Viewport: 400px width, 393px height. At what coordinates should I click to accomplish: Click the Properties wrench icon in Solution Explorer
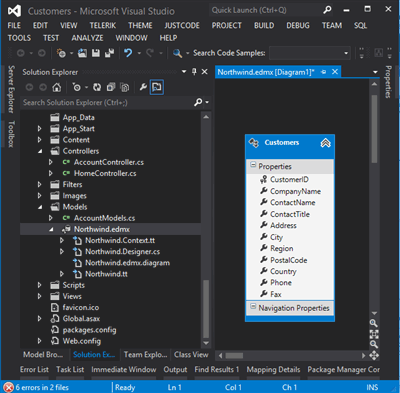pos(143,87)
